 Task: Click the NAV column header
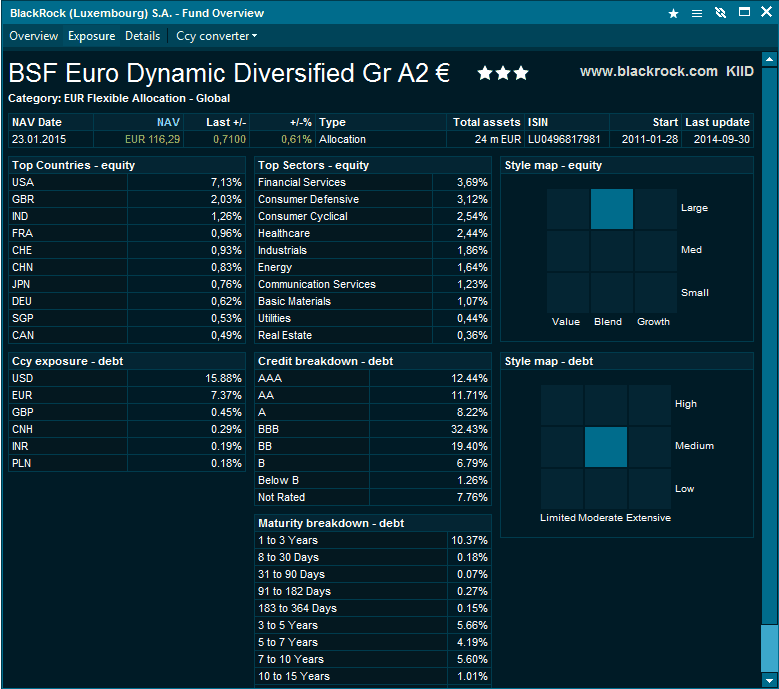pos(139,122)
